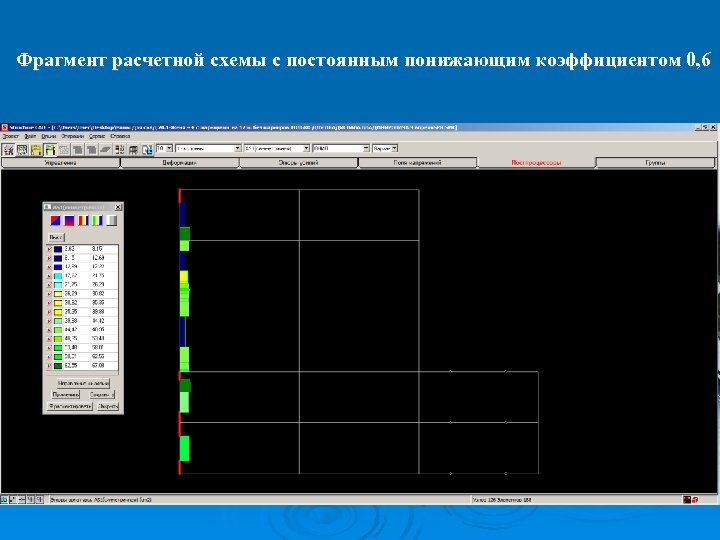Open the Файл menu
This screenshot has height=540, width=720.
30,136
